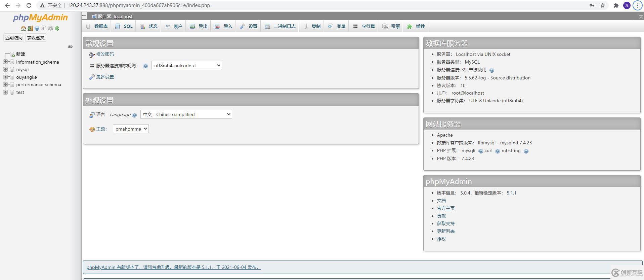The image size is (644, 280).
Task: Click the new version upgrade notice link
Action: 173,267
